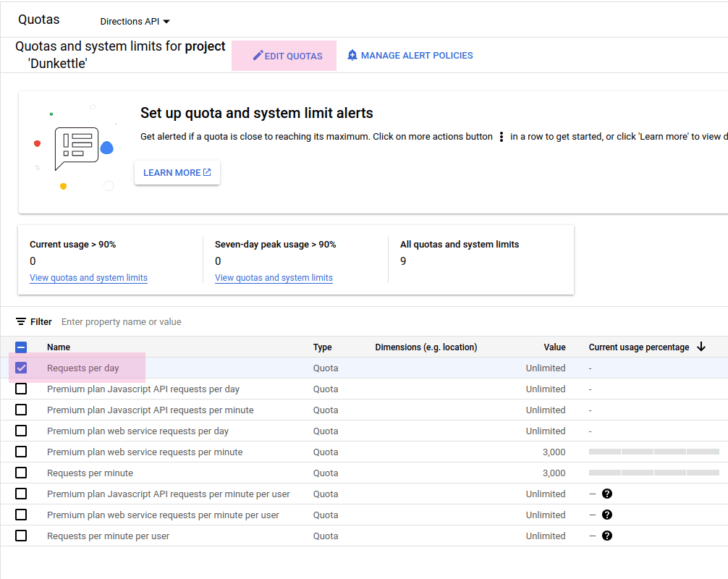Open the Directions API dropdown
The image size is (728, 579).
135,22
